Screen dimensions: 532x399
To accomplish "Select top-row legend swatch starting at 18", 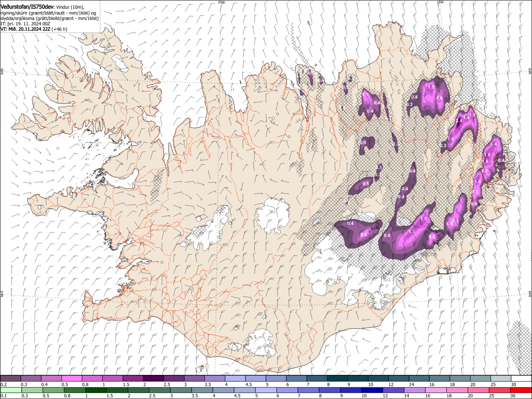I will [x=460, y=378].
